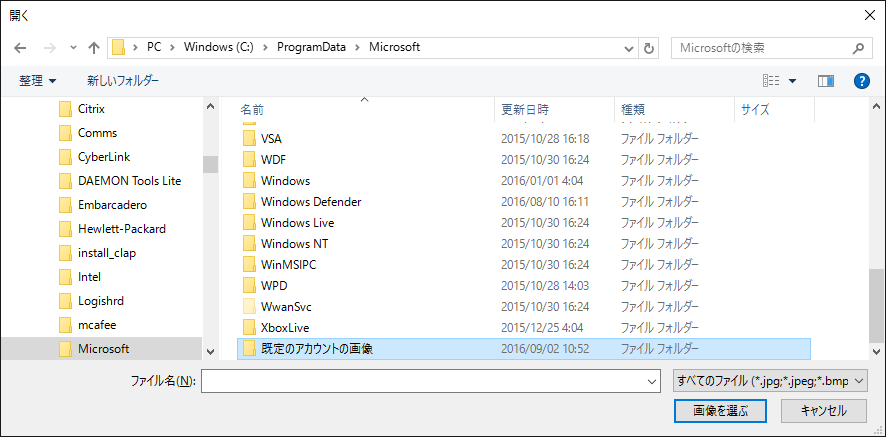Click the view mode icon

pos(771,80)
